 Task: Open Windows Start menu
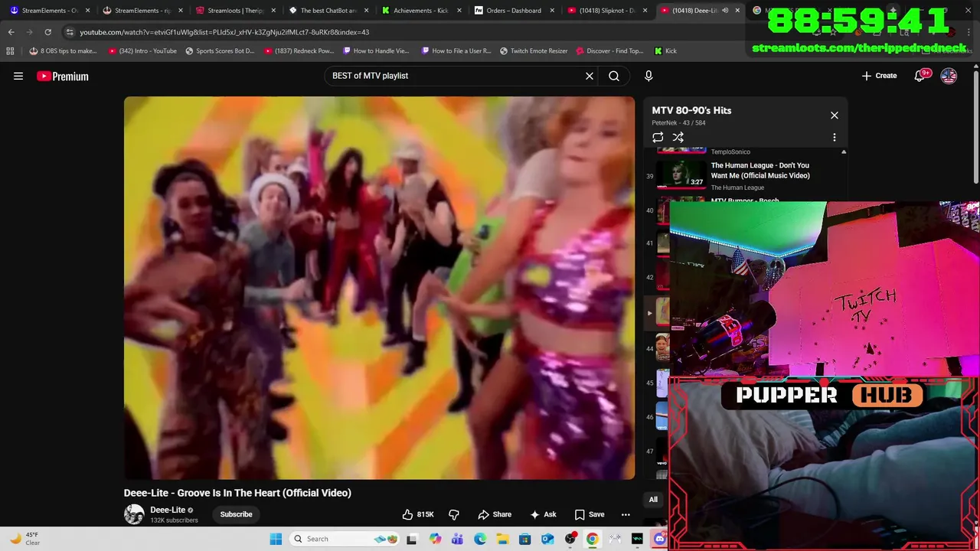(276, 539)
